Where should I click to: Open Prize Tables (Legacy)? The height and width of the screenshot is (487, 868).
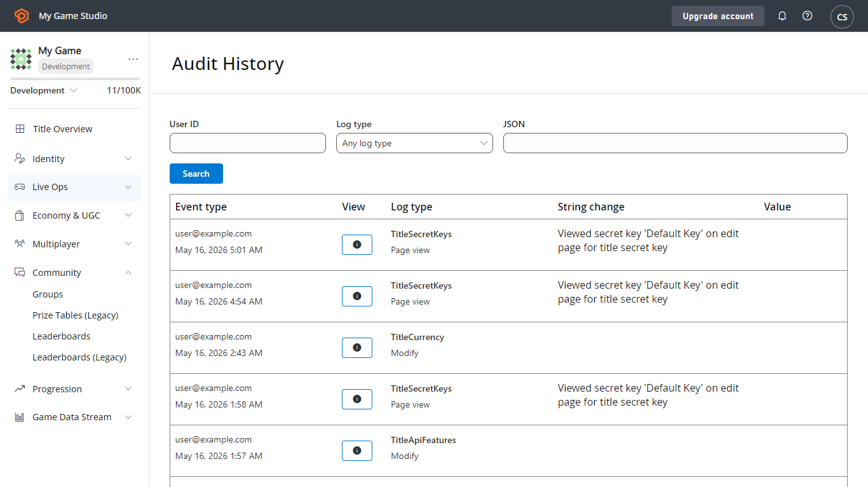click(x=76, y=315)
